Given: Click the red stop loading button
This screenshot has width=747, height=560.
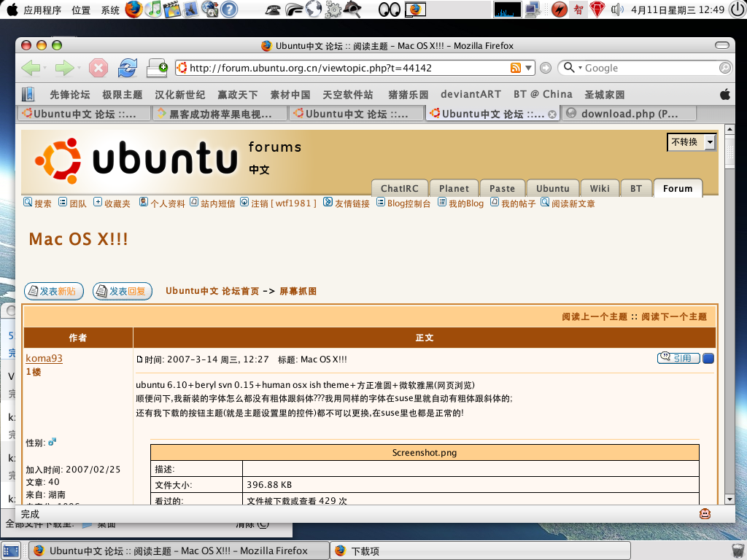Looking at the screenshot, I should (x=98, y=68).
